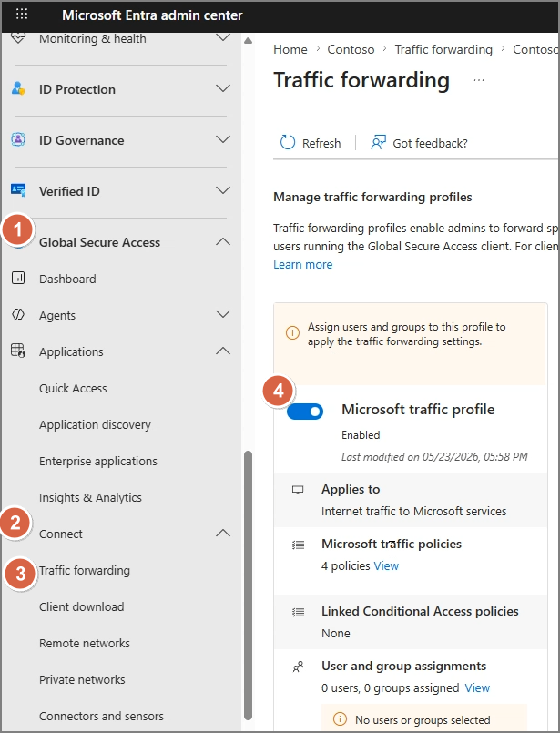Open the app launcher waffle icon
The image size is (560, 733).
click(22, 14)
